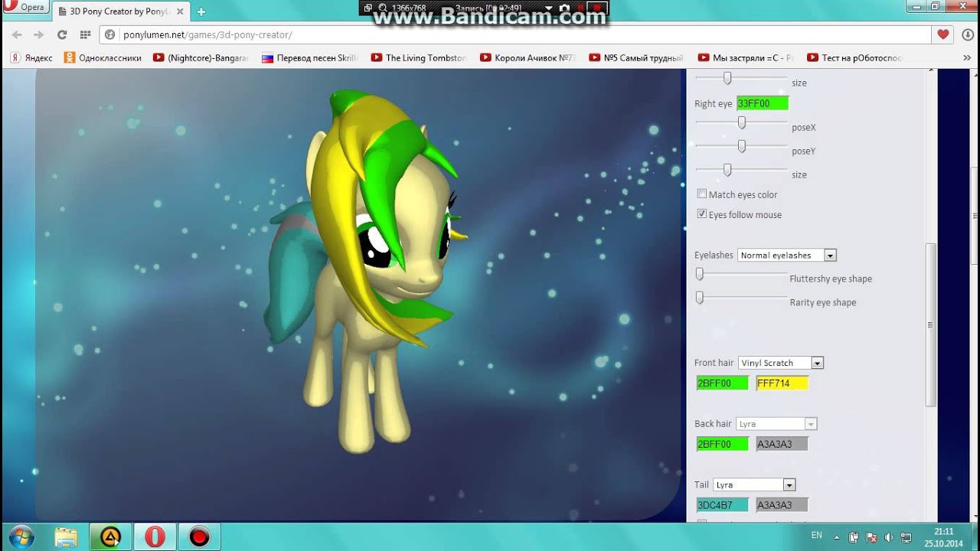The height and width of the screenshot is (551, 980).
Task: Open the Перевод песен Skrillex bookmark
Action: [309, 57]
